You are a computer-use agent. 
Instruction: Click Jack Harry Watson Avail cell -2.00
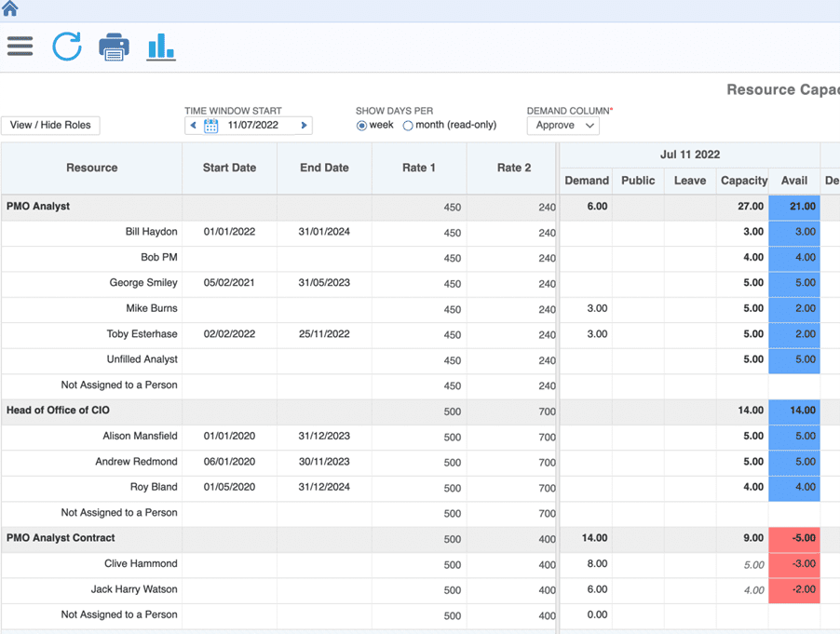794,590
